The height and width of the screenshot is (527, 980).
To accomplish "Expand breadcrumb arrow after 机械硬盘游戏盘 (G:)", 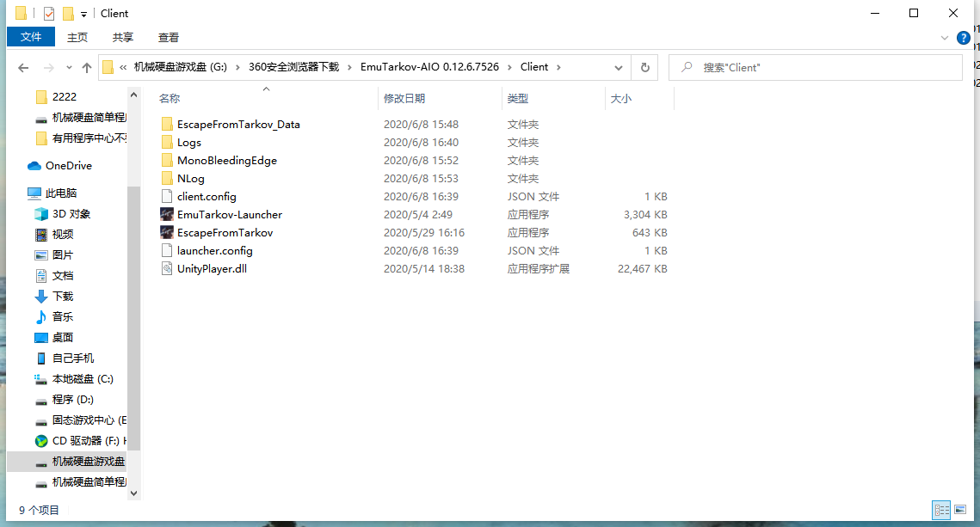I will click(x=237, y=67).
